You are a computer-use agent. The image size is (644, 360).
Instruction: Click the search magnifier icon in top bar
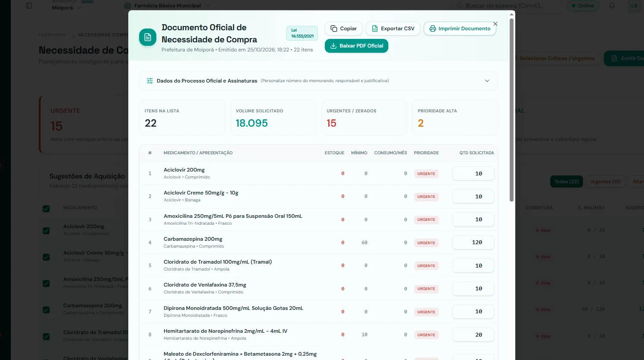[x=460, y=6]
